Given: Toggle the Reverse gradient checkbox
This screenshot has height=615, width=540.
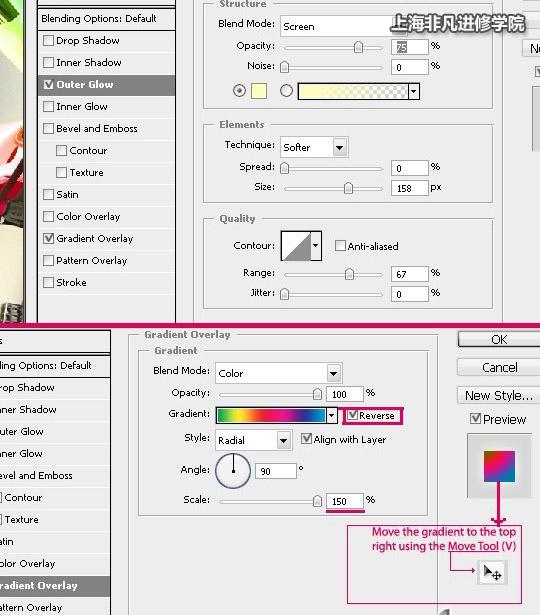Looking at the screenshot, I should click(352, 415).
